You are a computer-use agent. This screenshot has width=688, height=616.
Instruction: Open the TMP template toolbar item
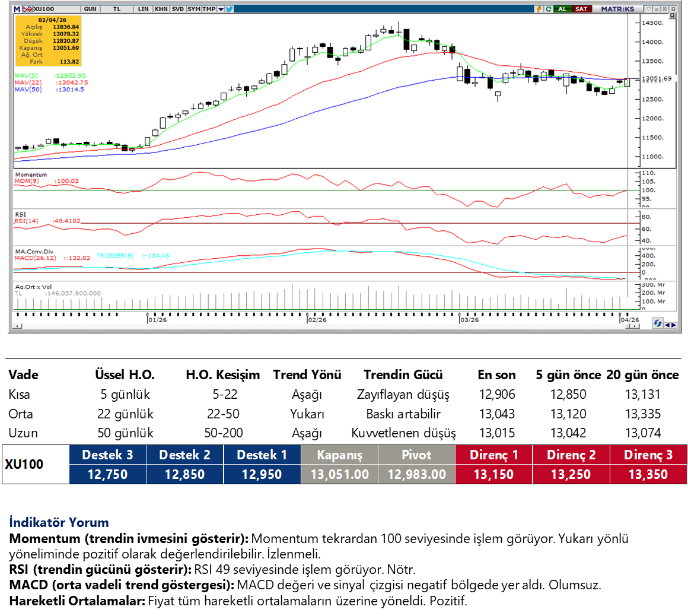pos(209,9)
